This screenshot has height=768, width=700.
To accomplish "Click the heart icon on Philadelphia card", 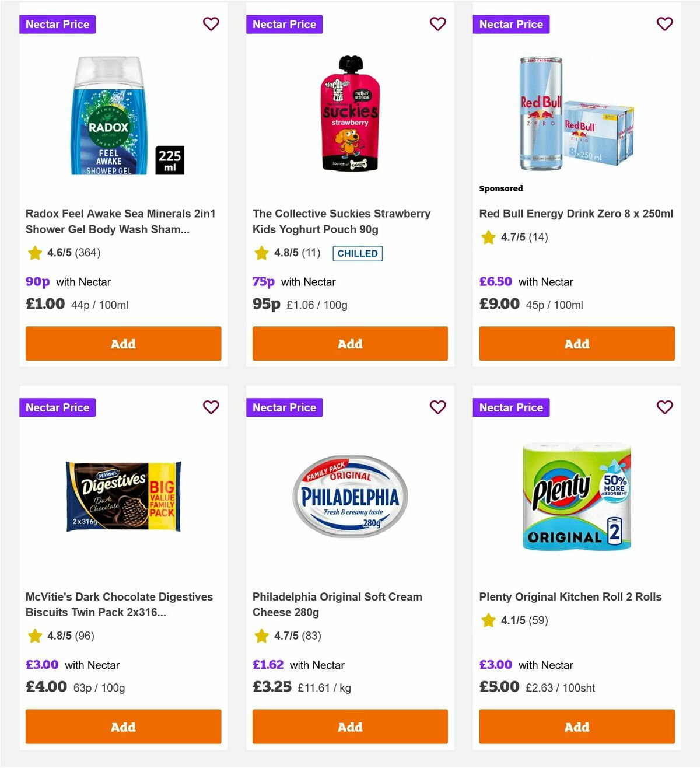I will [x=437, y=407].
